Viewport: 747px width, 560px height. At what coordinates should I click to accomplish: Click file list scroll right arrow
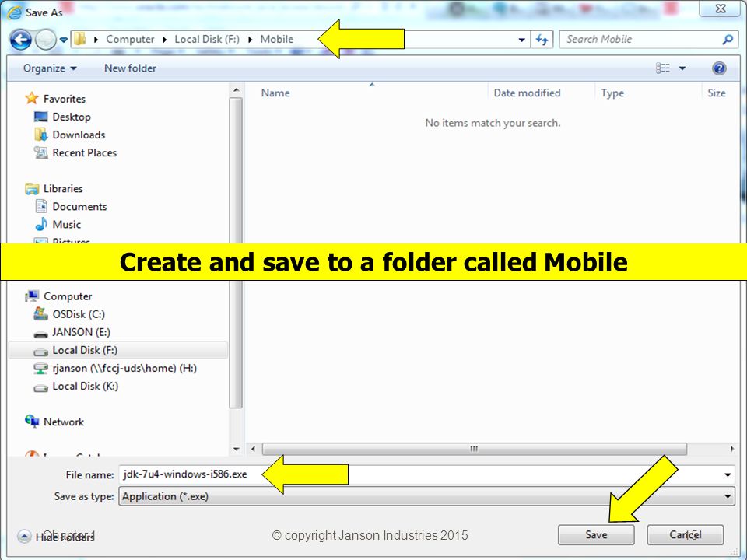pyautogui.click(x=731, y=449)
